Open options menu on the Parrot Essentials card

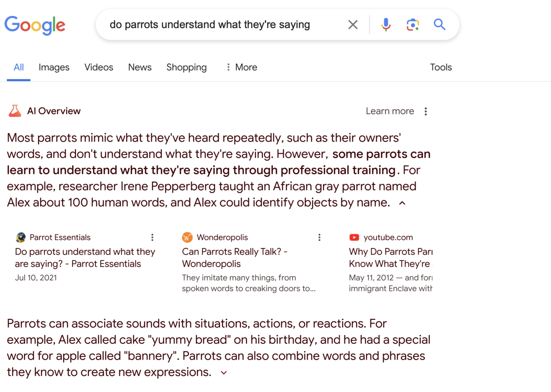click(152, 237)
